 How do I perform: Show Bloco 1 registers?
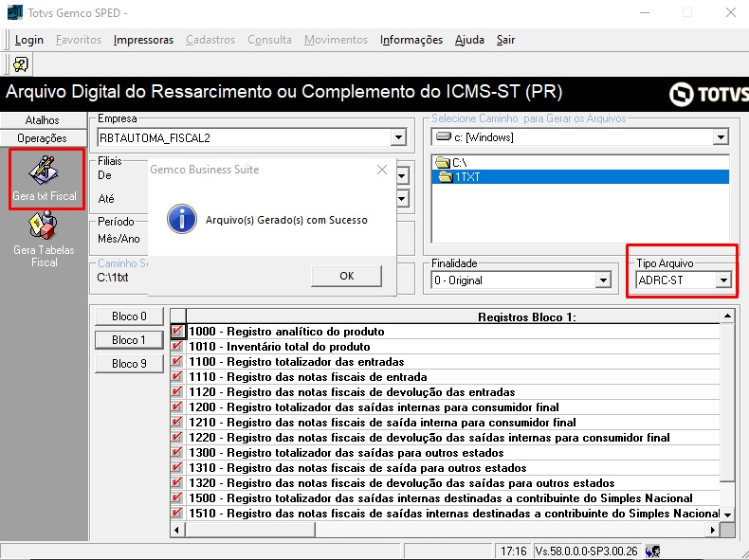click(129, 340)
